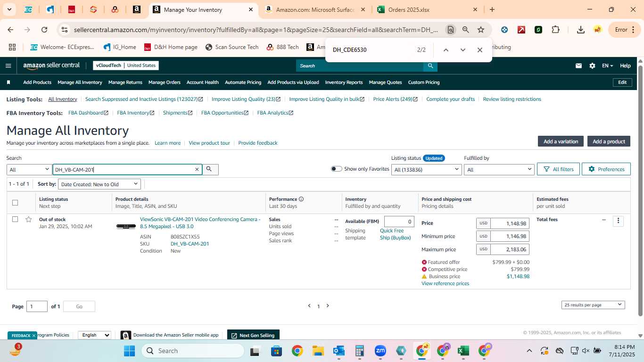Favorite the ViewSonic listing with the star

click(x=29, y=219)
